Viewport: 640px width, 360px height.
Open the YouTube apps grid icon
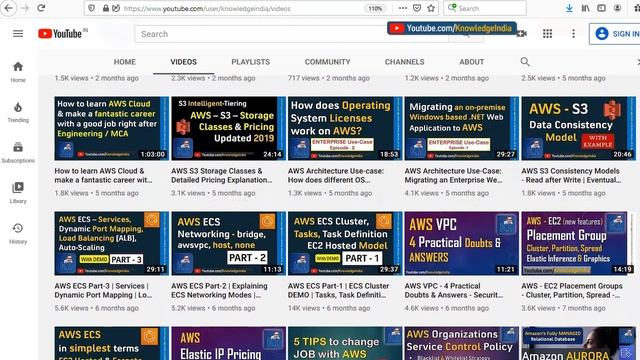pyautogui.click(x=547, y=33)
